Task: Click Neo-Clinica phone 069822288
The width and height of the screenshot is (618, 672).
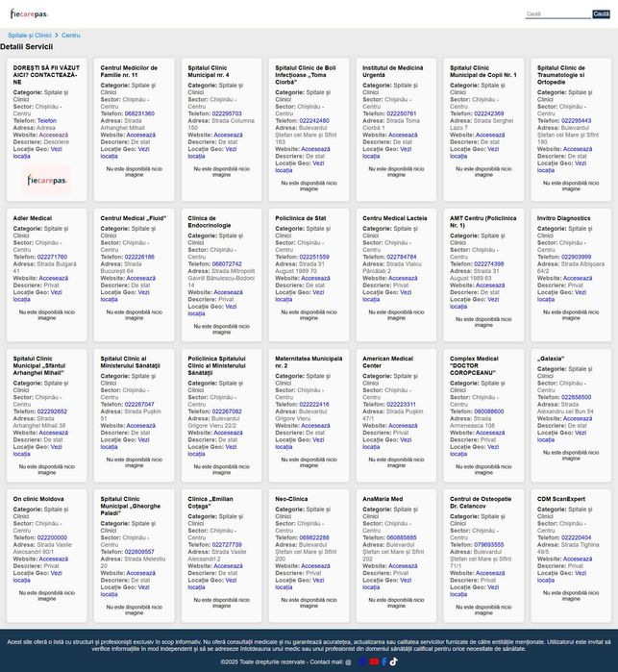Action: click(314, 537)
